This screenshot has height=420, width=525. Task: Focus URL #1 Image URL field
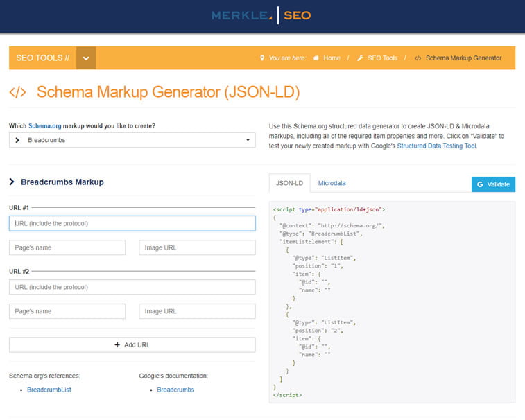pos(197,247)
